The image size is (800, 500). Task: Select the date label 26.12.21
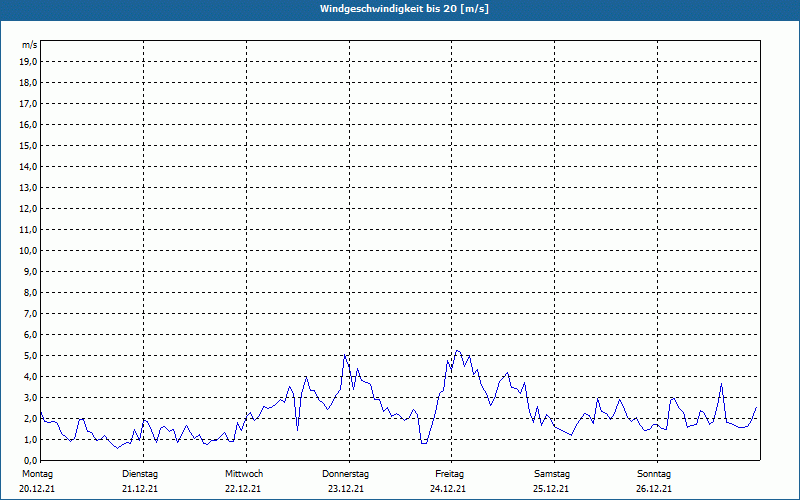(654, 489)
